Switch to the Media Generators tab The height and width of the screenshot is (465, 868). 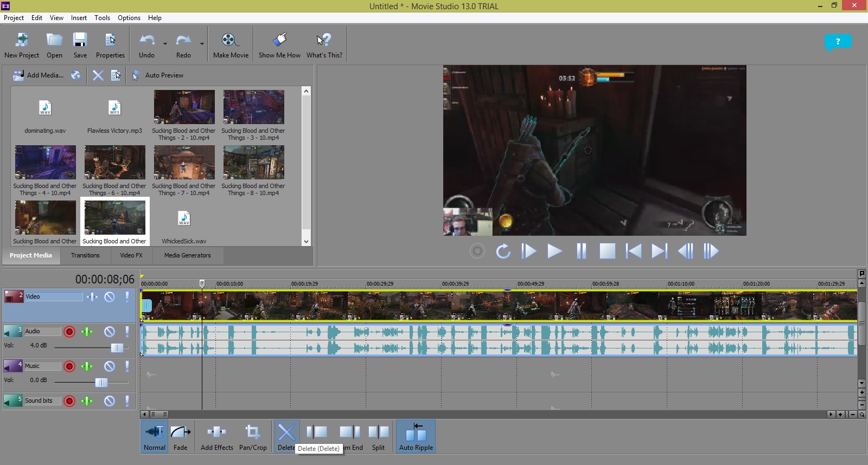[187, 255]
